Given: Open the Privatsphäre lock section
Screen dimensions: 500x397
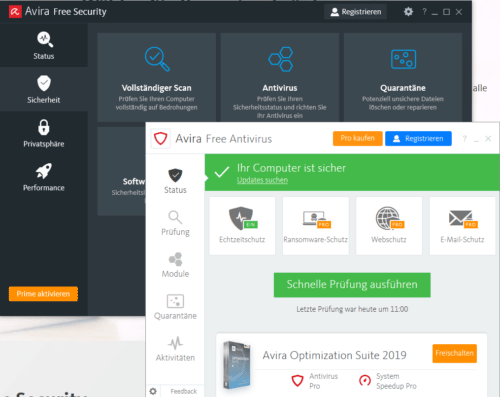Looking at the screenshot, I should click(x=44, y=133).
